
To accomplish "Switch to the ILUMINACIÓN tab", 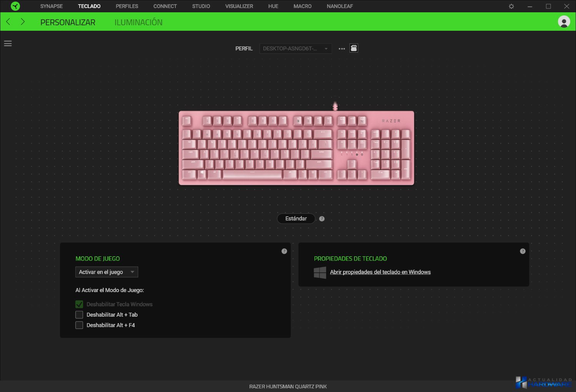I will click(138, 22).
